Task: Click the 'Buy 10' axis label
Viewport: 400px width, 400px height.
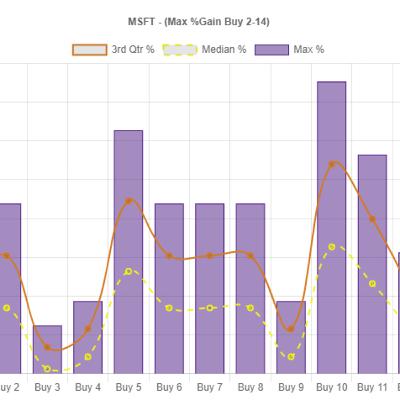Action: pos(332,388)
